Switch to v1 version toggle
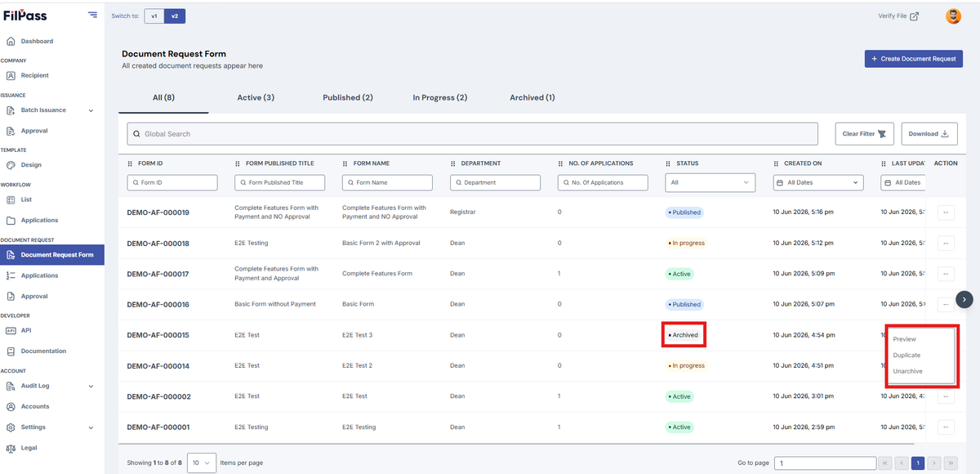980x474 pixels. pos(154,16)
